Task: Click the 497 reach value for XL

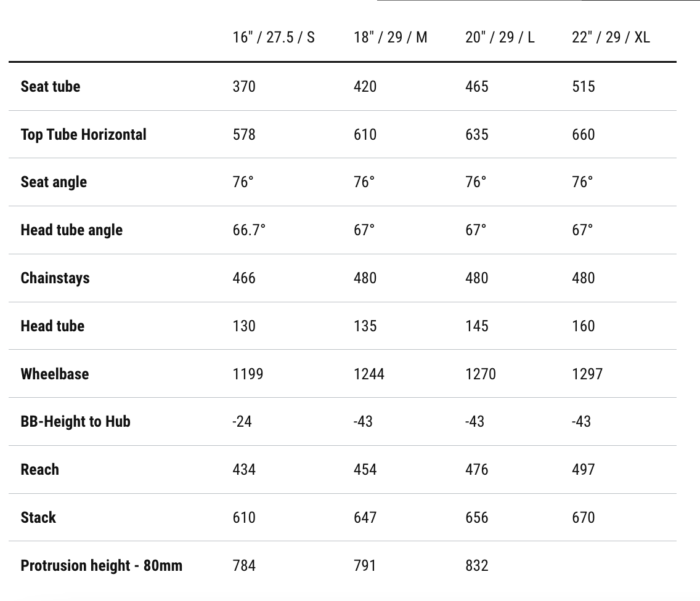Action: coord(584,470)
